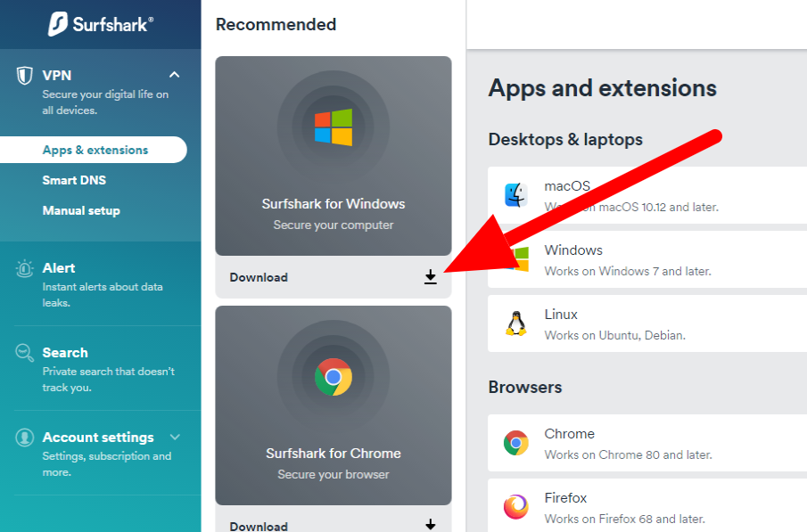Click the Surfshark for Windows card
This screenshot has width=807, height=532.
tap(334, 156)
